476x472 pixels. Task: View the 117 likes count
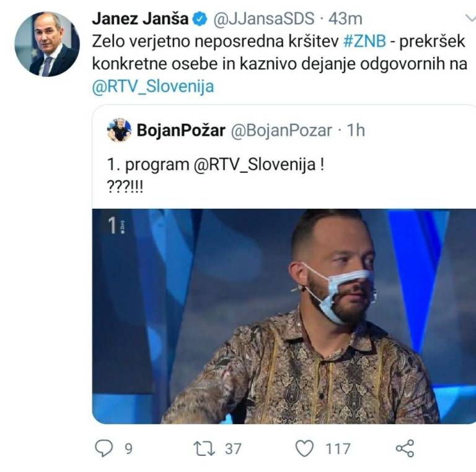338,448
